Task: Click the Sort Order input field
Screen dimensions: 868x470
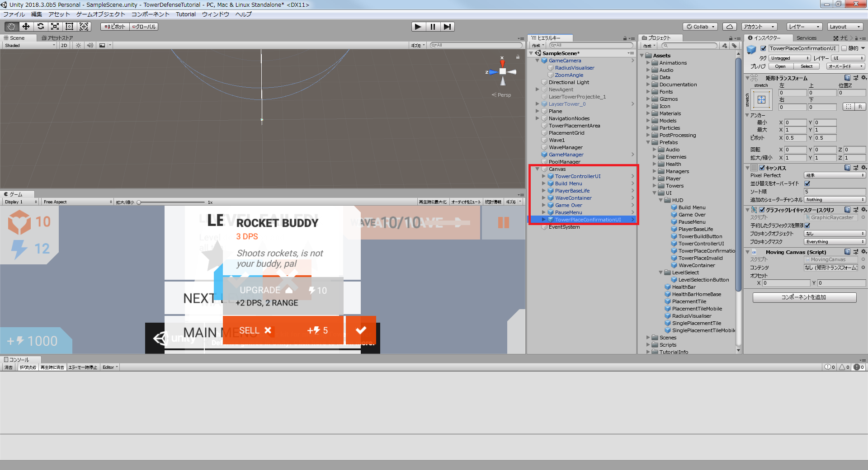Action: click(x=835, y=192)
